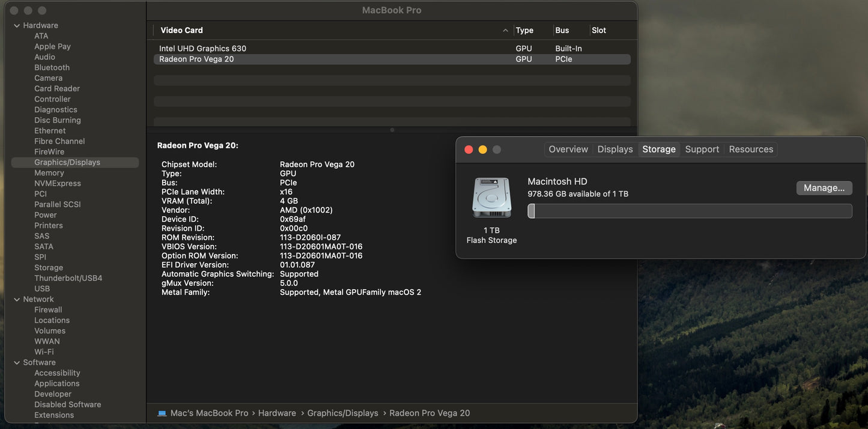Select the Support tab
The image size is (868, 429).
click(x=702, y=150)
